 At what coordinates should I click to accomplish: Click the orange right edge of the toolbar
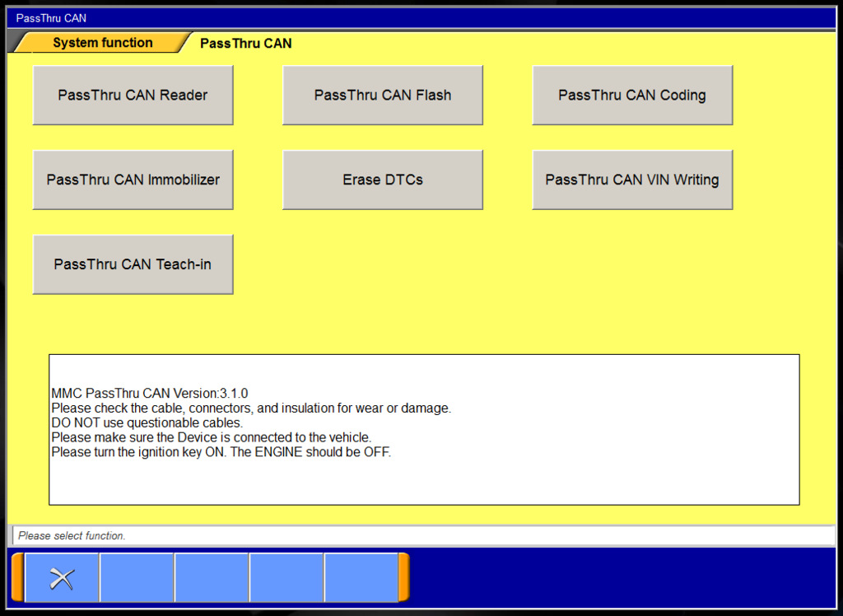pyautogui.click(x=404, y=577)
